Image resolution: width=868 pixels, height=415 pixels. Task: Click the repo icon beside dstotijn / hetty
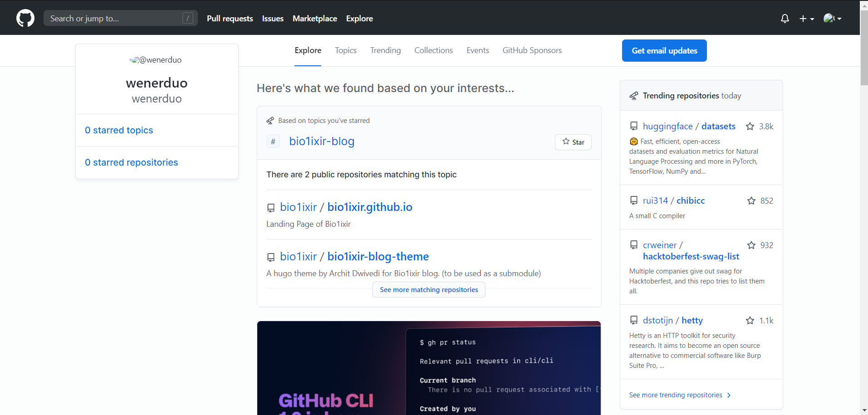(x=634, y=320)
